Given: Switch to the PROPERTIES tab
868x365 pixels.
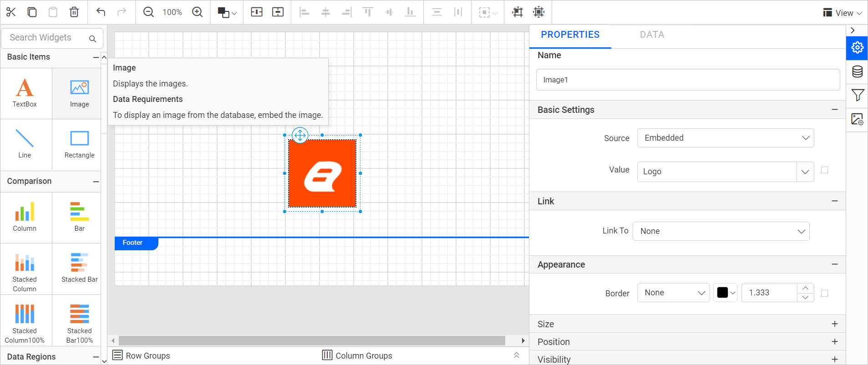Looking at the screenshot, I should point(570,35).
